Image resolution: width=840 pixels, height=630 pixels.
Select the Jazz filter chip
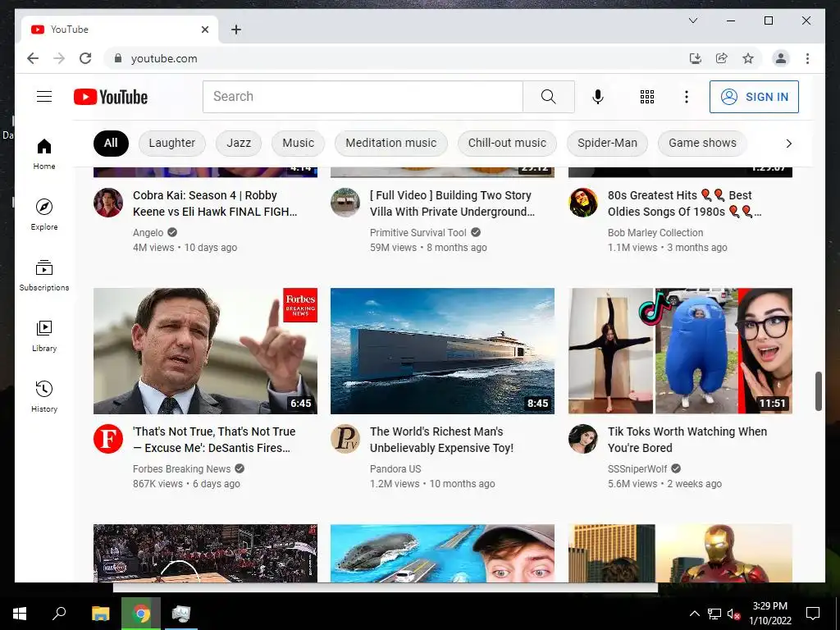(x=239, y=143)
